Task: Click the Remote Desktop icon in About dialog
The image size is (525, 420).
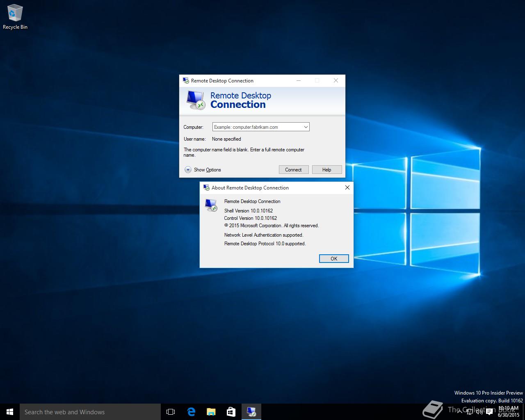Action: 211,205
